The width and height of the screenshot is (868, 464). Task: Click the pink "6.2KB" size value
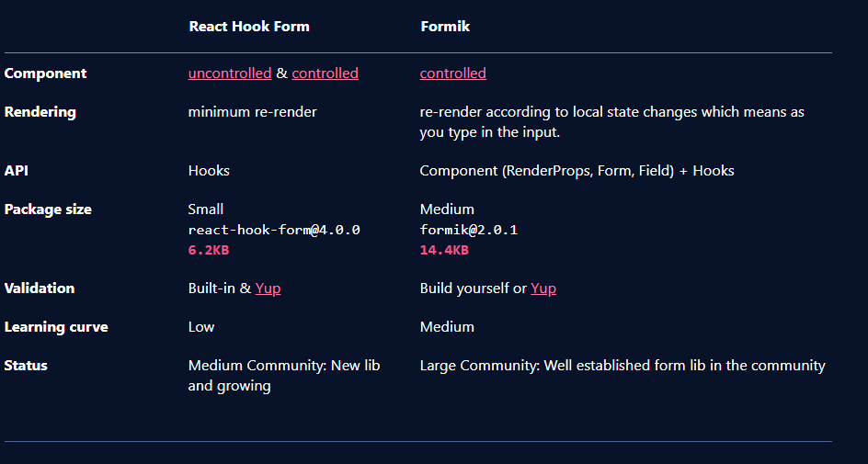tap(208, 250)
